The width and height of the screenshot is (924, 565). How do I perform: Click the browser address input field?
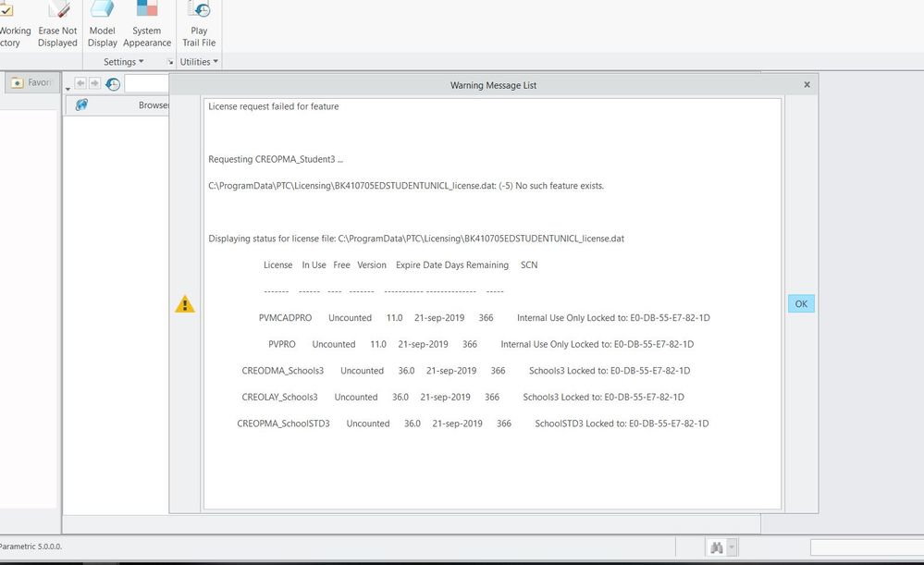[x=147, y=83]
